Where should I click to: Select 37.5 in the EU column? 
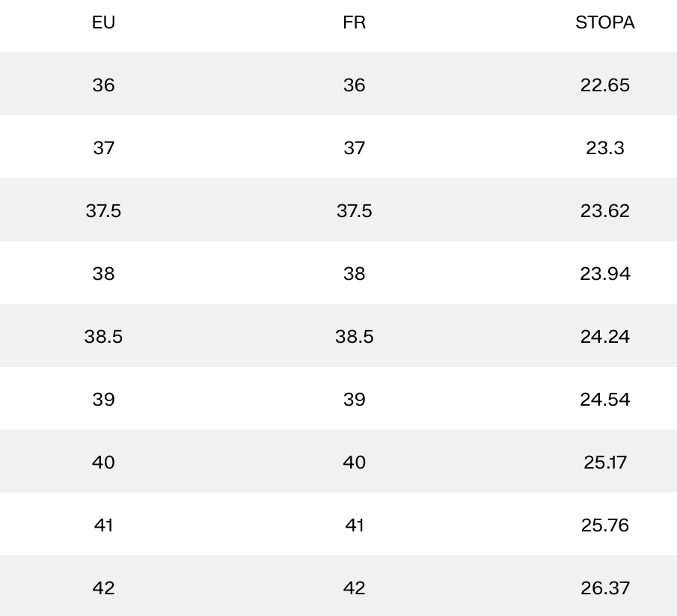pos(103,211)
